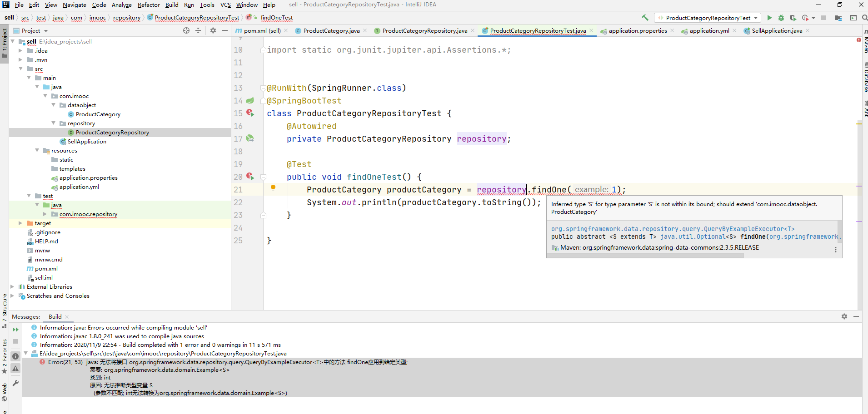The width and height of the screenshot is (868, 414).
Task: Expand the target folder
Action: [20, 223]
